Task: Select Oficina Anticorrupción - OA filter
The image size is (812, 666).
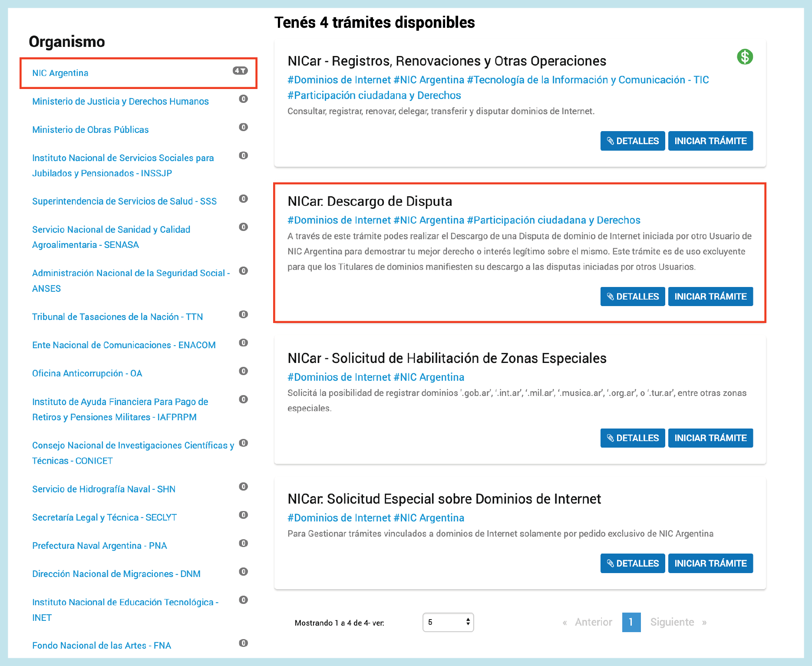Action: tap(87, 373)
